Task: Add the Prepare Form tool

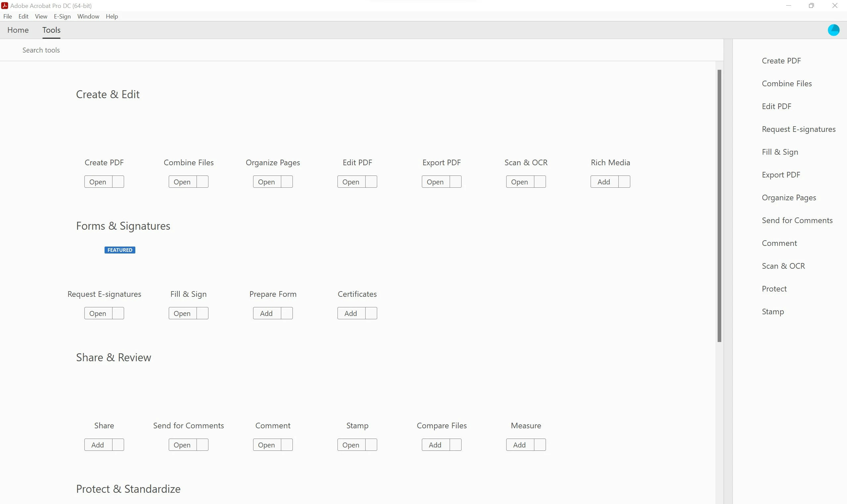Action: (x=266, y=313)
